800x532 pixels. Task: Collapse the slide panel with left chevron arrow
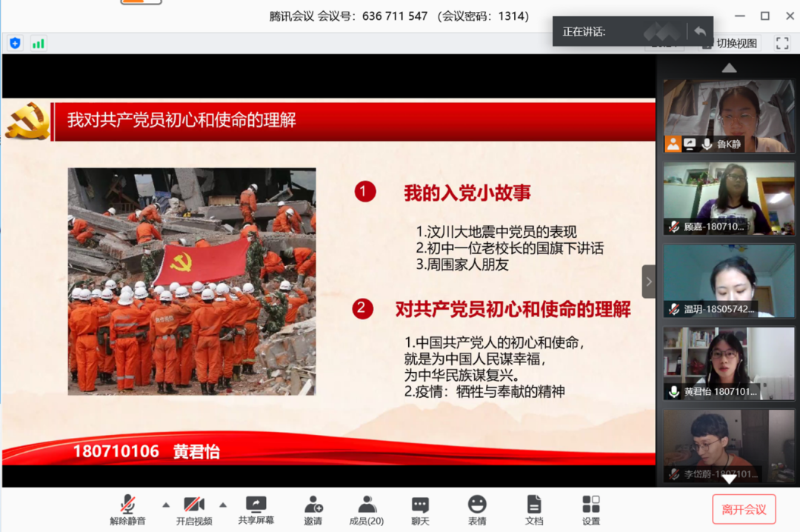point(648,281)
